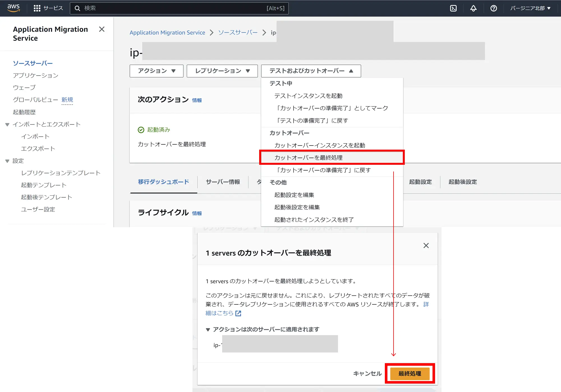561x392 pixels.
Task: Choose カットオーバーを最終処理 menu item
Action: pyautogui.click(x=332, y=157)
